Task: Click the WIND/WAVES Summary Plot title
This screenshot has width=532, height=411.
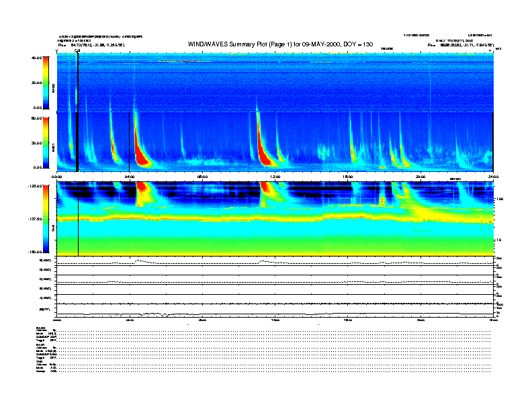Action: click(x=280, y=44)
